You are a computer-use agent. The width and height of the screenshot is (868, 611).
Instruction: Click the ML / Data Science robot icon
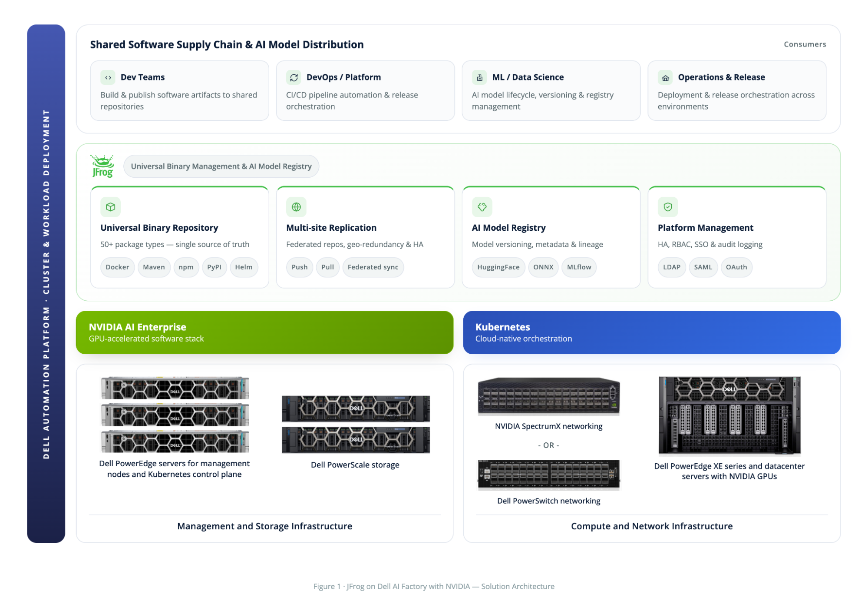click(479, 77)
